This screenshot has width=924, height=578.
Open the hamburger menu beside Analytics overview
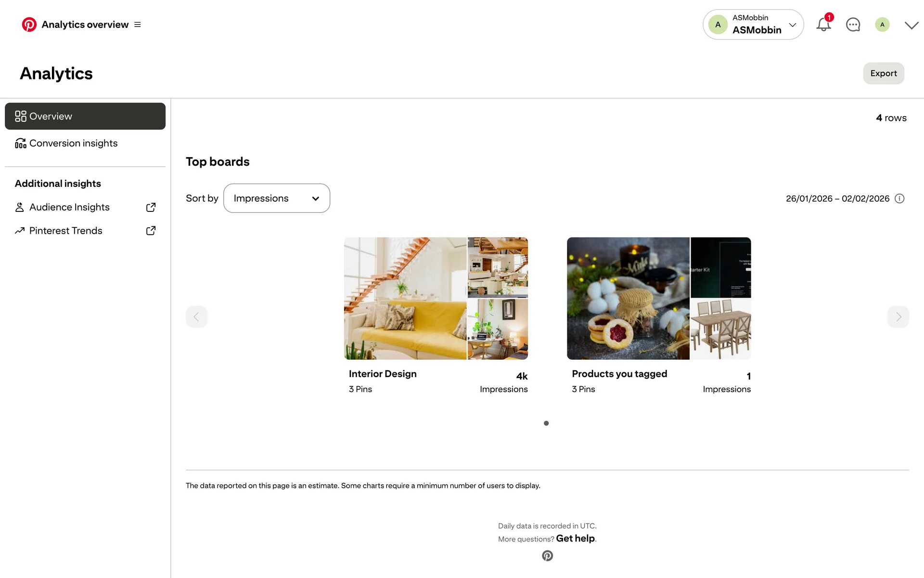coord(138,25)
